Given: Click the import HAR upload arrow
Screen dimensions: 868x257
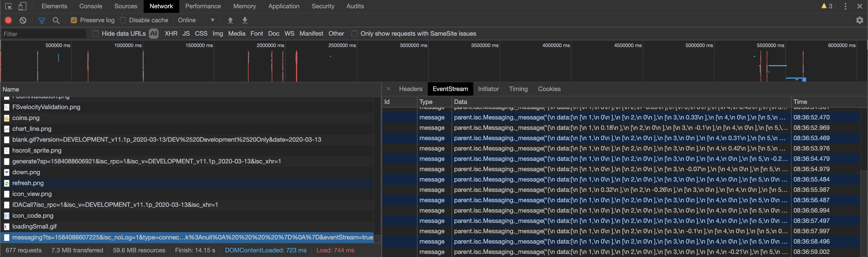Looking at the screenshot, I should point(230,20).
